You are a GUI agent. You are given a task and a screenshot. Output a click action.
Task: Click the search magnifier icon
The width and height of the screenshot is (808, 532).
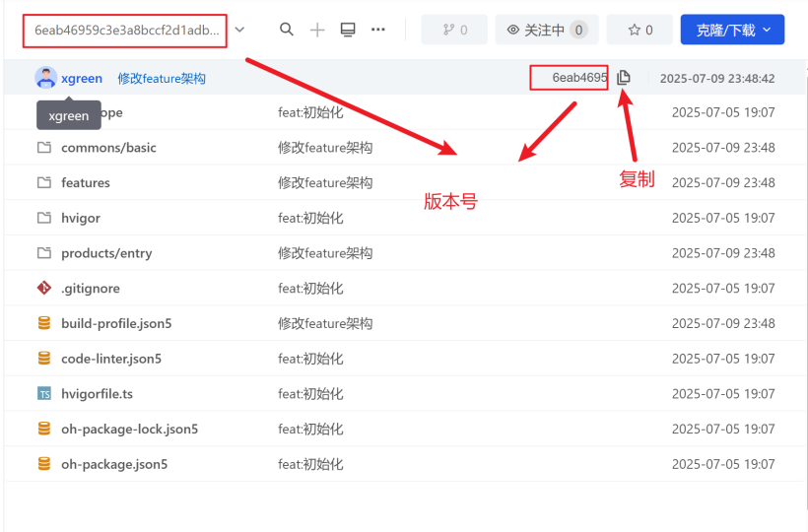[287, 30]
